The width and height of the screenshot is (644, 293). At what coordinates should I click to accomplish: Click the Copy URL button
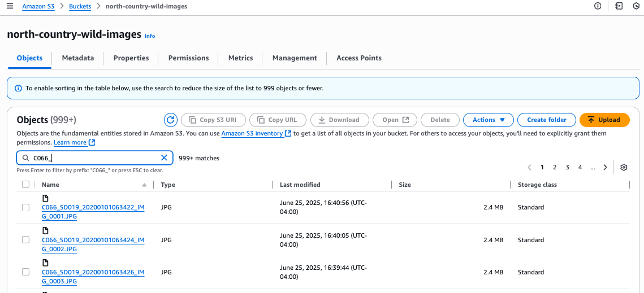coord(278,120)
